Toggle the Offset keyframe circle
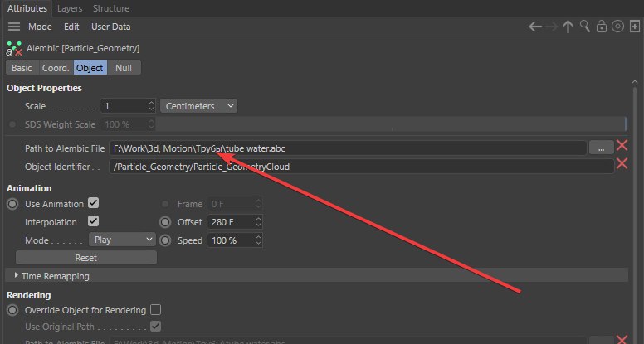 (x=165, y=222)
